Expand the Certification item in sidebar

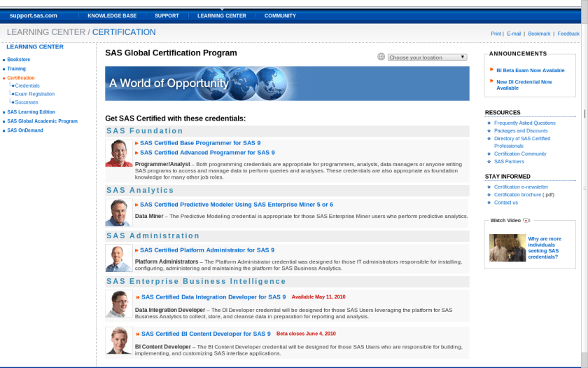tap(21, 78)
